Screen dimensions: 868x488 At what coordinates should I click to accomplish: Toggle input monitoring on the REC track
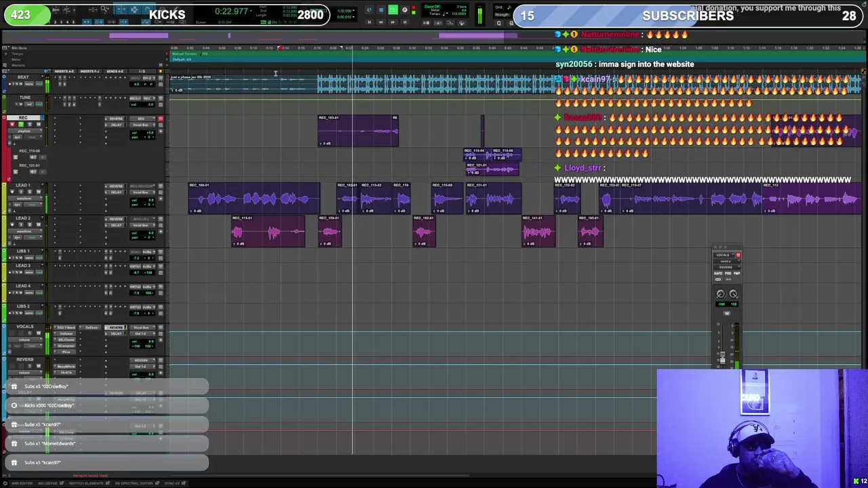tap(21, 124)
